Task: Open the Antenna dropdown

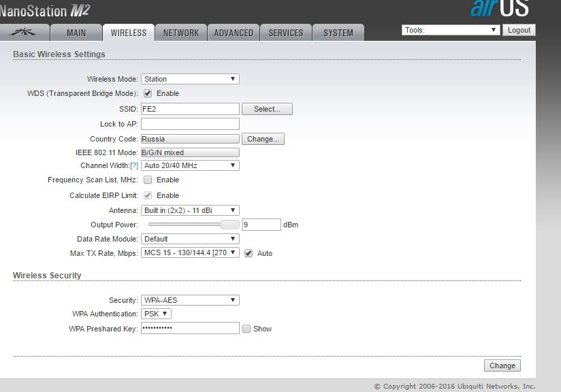Action: click(x=190, y=210)
